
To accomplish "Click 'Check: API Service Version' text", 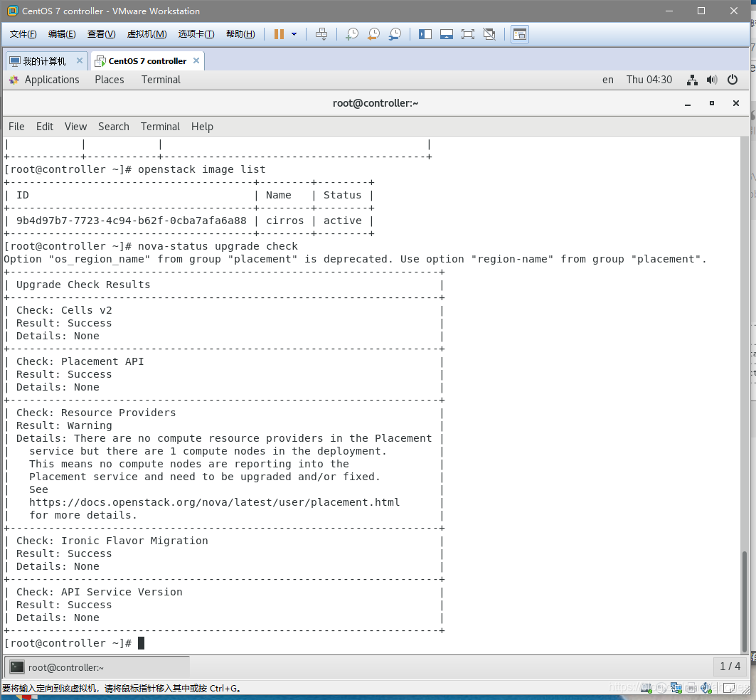I will [100, 592].
